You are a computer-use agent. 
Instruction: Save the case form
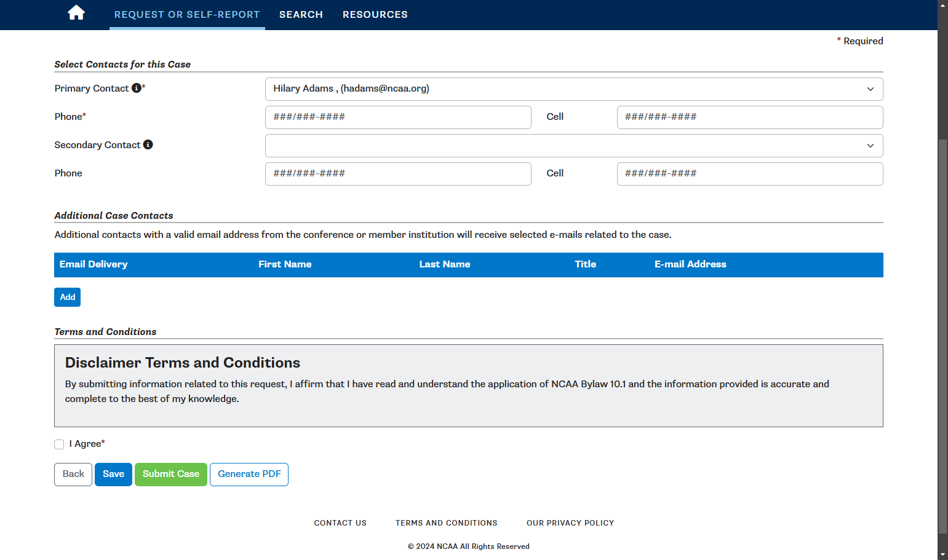[113, 475]
